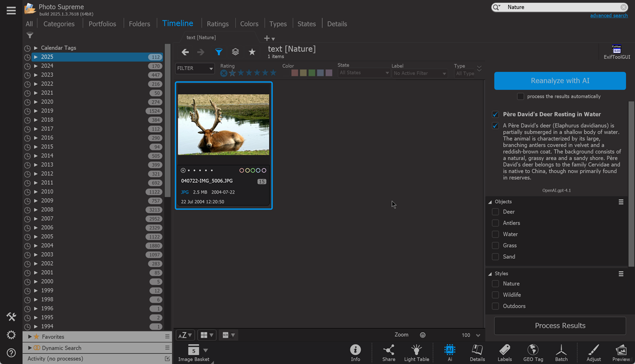Viewport: 635px width, 364px height.
Task: Switch to the Categories tab
Action: 59,24
